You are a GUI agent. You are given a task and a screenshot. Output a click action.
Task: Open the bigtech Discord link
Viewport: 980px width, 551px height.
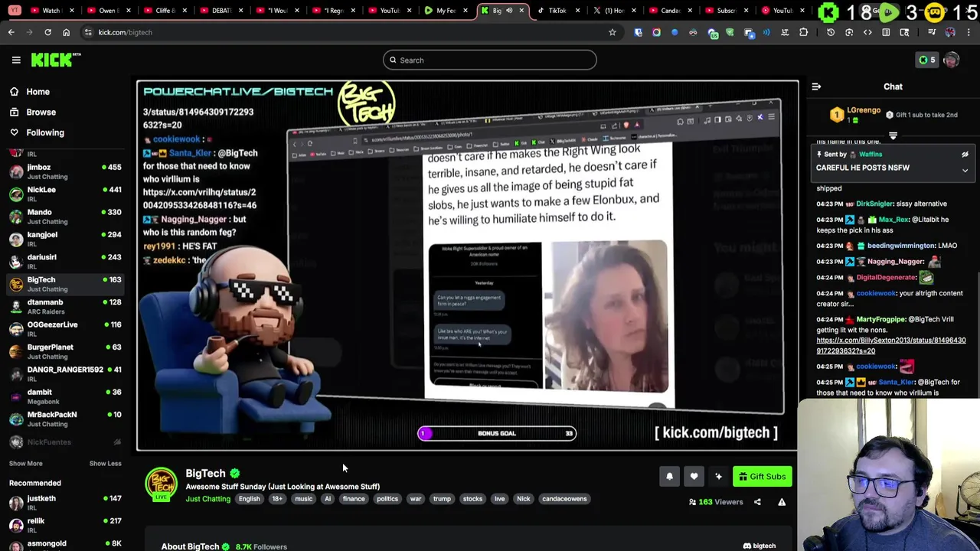pos(759,546)
